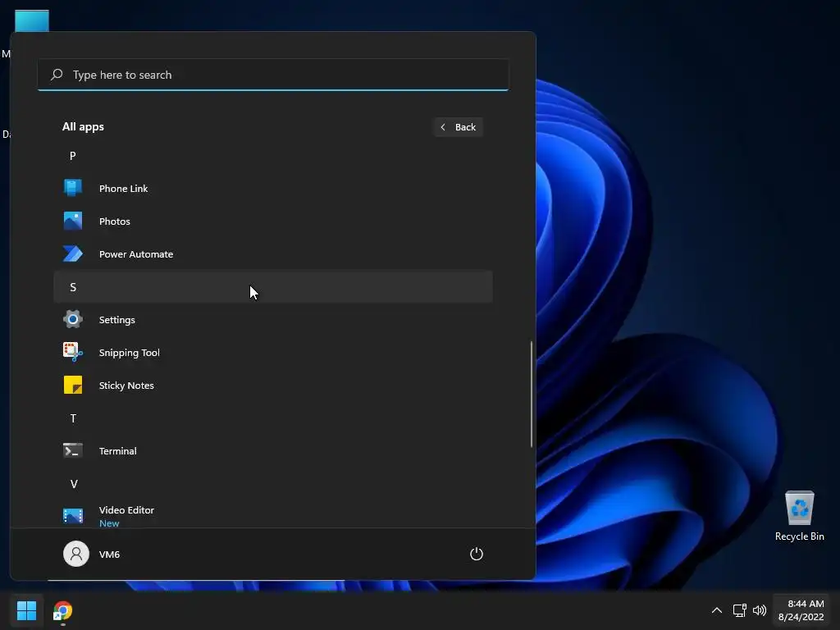This screenshot has height=630, width=840.
Task: Click the 'Sticky Notes' text label
Action: 126,386
